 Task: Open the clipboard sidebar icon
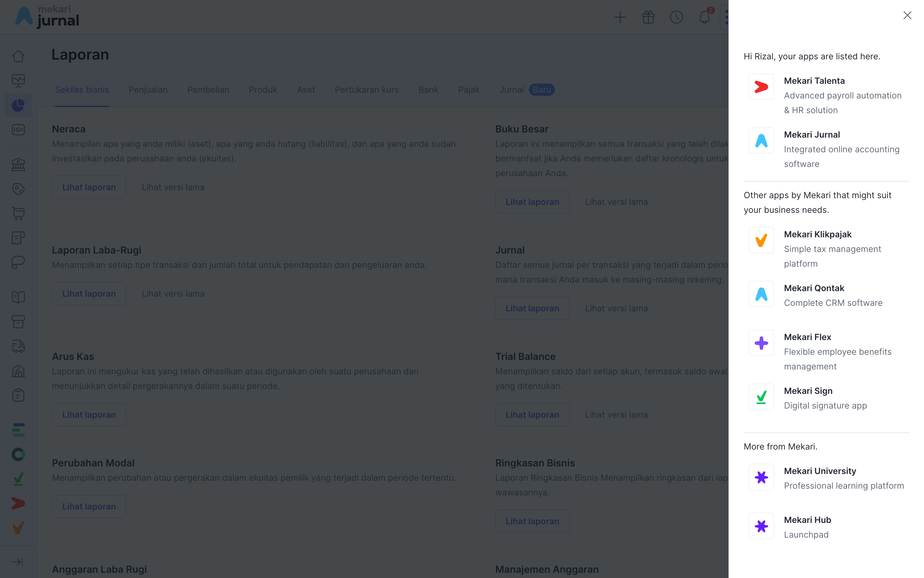tap(18, 395)
